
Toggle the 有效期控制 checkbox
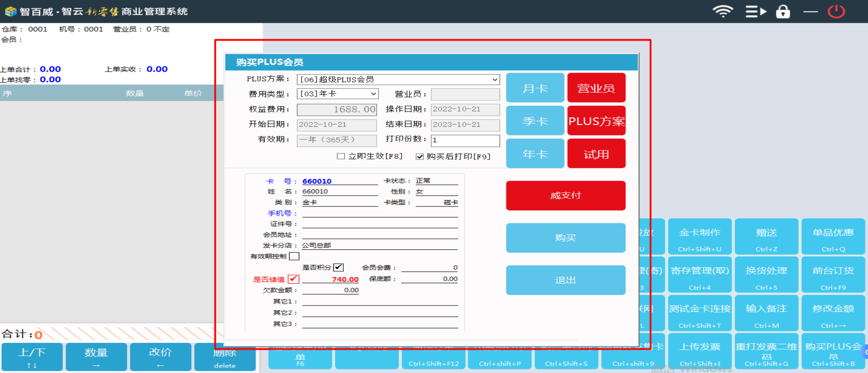tap(294, 256)
